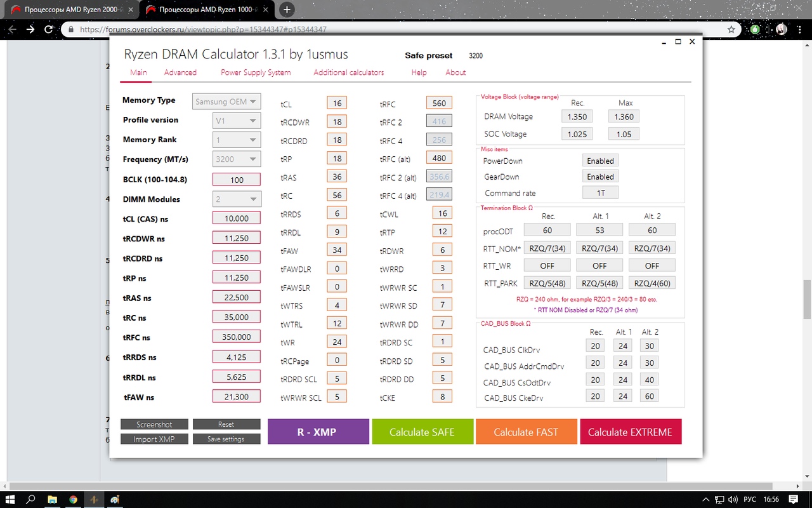Click the tRCDWR ns input field

237,239
